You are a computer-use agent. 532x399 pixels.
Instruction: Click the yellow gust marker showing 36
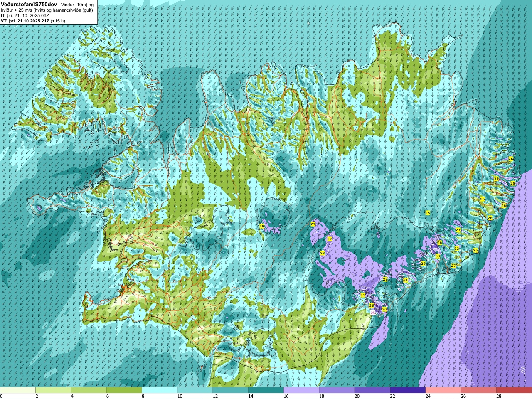point(372,305)
